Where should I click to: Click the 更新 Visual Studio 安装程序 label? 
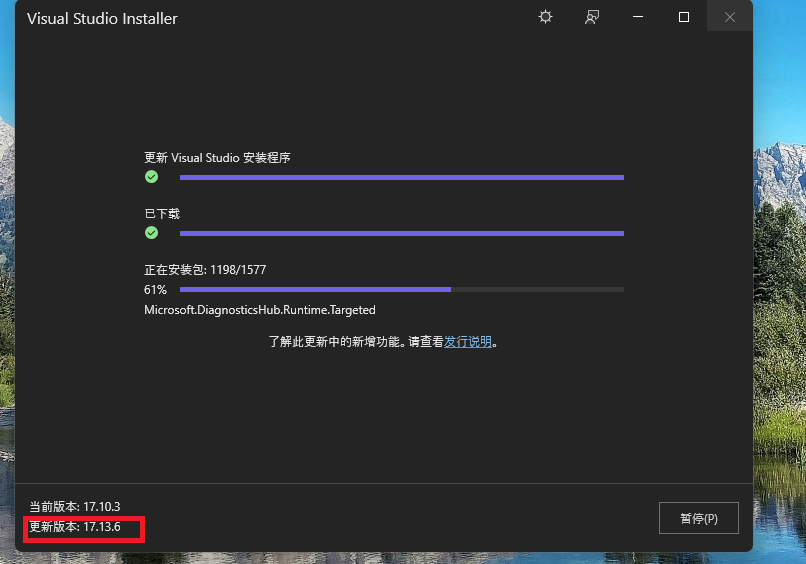click(x=217, y=158)
